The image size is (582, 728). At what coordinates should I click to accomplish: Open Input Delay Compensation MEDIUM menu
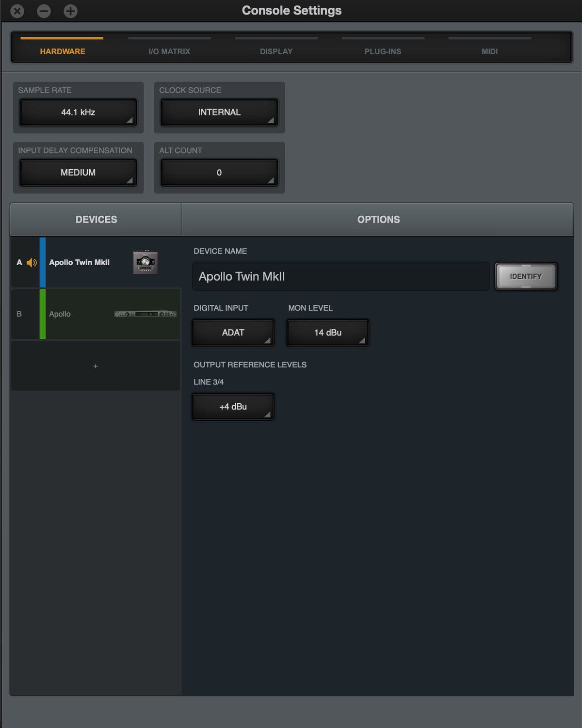[78, 173]
